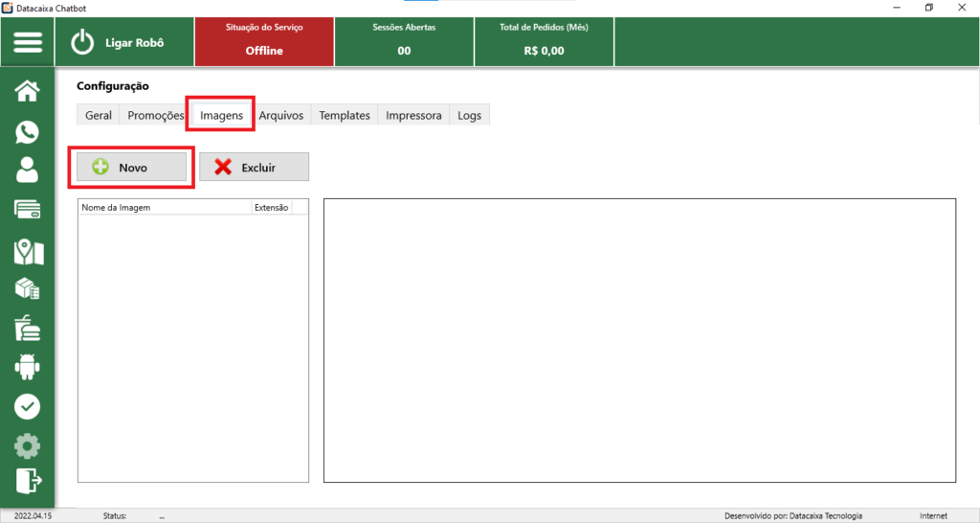The image size is (980, 523).
Task: Switch to the Promoções tab
Action: point(155,115)
